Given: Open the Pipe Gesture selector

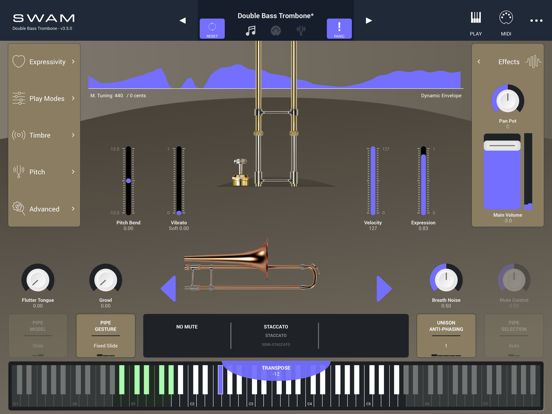Looking at the screenshot, I should (106, 335).
